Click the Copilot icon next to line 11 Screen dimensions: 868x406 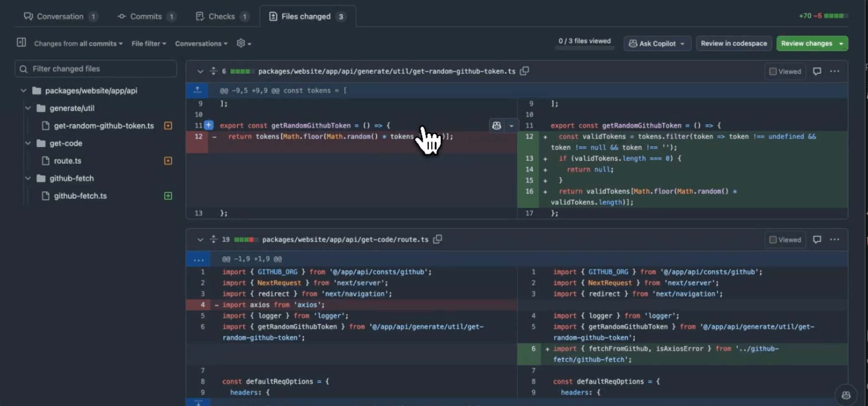[x=497, y=125]
